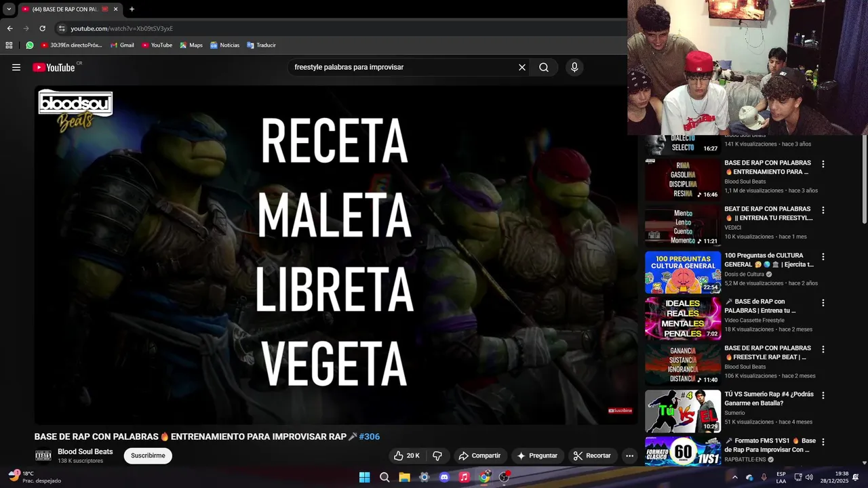Open the Windows Start menu

point(364,477)
